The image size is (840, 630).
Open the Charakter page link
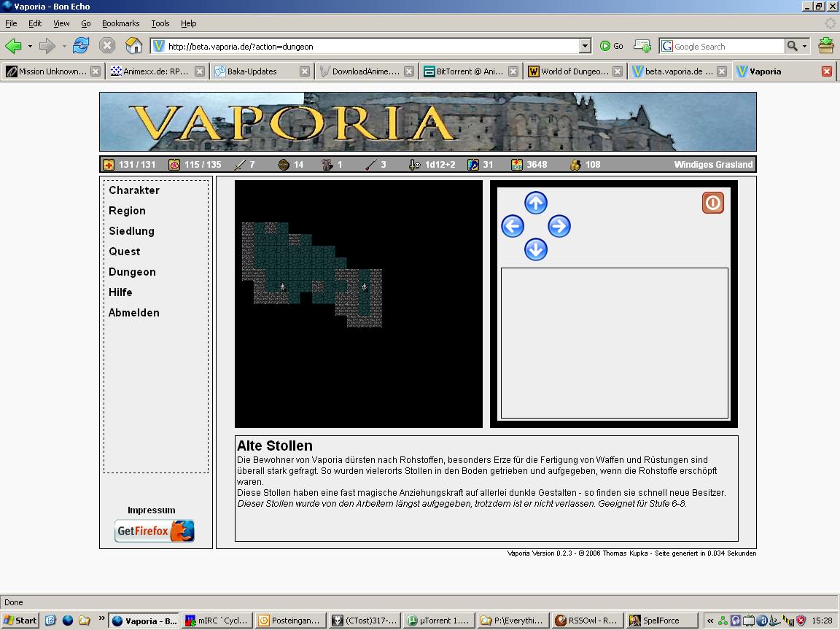[x=134, y=190]
